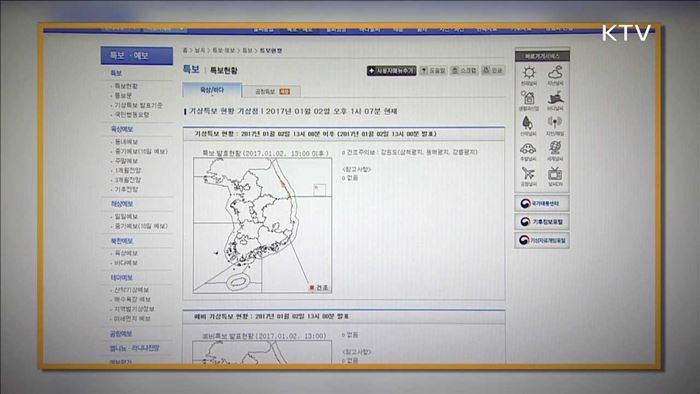Open 미세먼지 예보 sidebar link

pyautogui.click(x=132, y=319)
